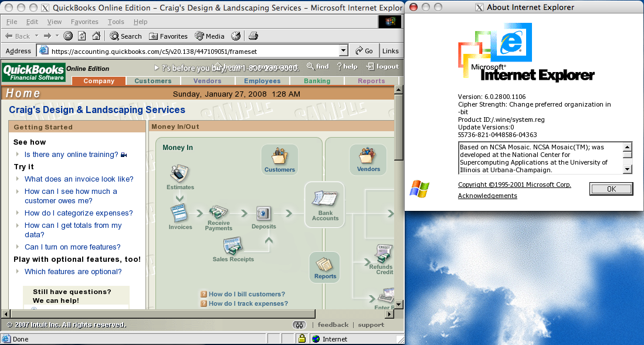Switch to the Vendors tab
The width and height of the screenshot is (644, 345).
point(208,81)
